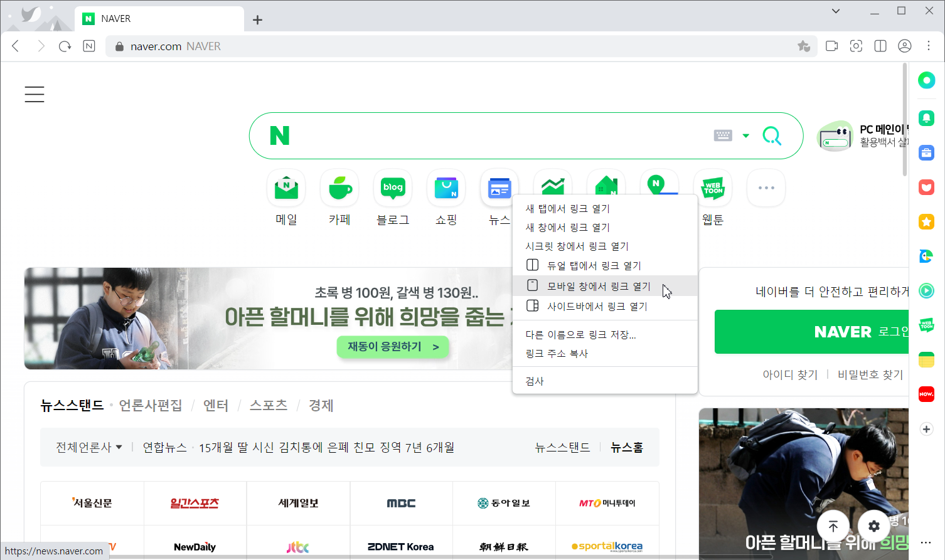Open the red pocket sidebar icon
The width and height of the screenshot is (945, 560).
tap(926, 187)
